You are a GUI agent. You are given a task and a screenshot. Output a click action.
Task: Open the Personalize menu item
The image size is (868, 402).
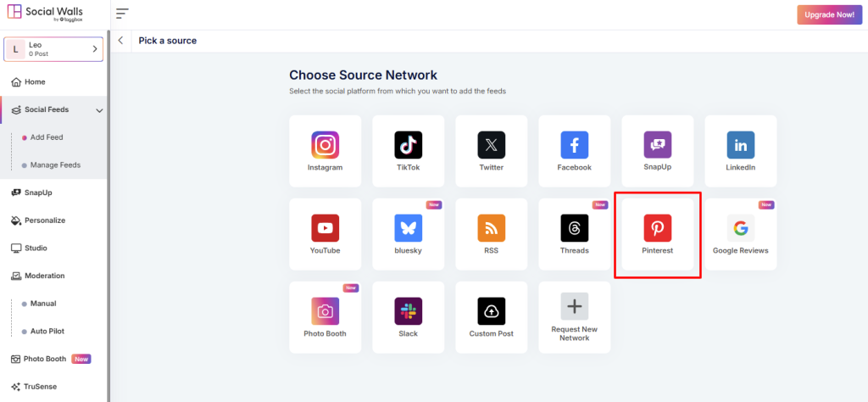click(44, 221)
